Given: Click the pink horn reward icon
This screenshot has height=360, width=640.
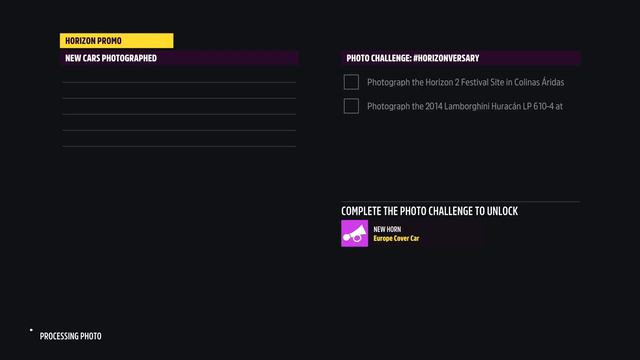Looking at the screenshot, I should click(354, 233).
